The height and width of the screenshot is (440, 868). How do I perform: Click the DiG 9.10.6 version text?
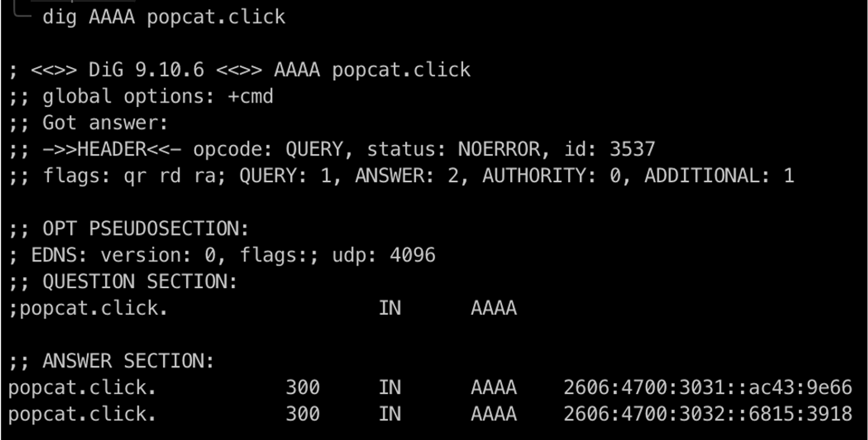click(x=146, y=70)
